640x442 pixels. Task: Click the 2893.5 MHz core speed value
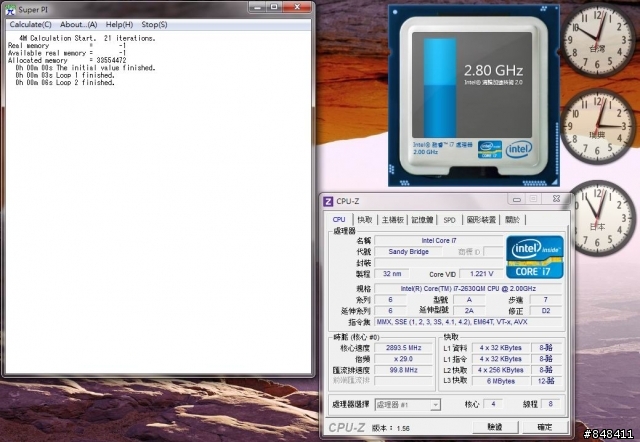tap(403, 348)
